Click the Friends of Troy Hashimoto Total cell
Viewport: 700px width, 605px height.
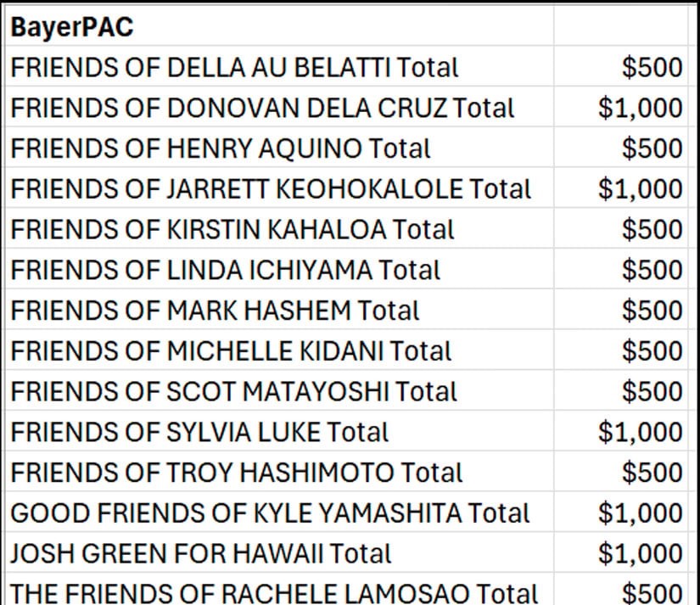point(237,472)
